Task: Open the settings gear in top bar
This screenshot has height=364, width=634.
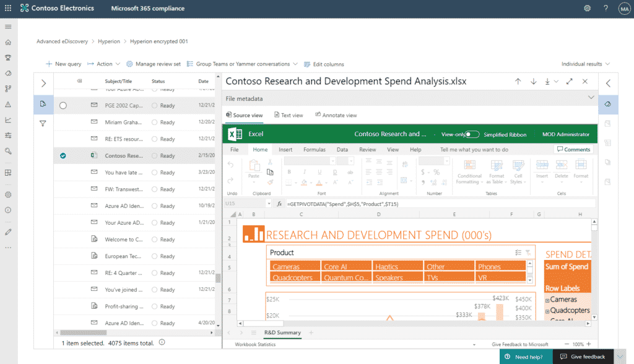Action: coord(587,8)
